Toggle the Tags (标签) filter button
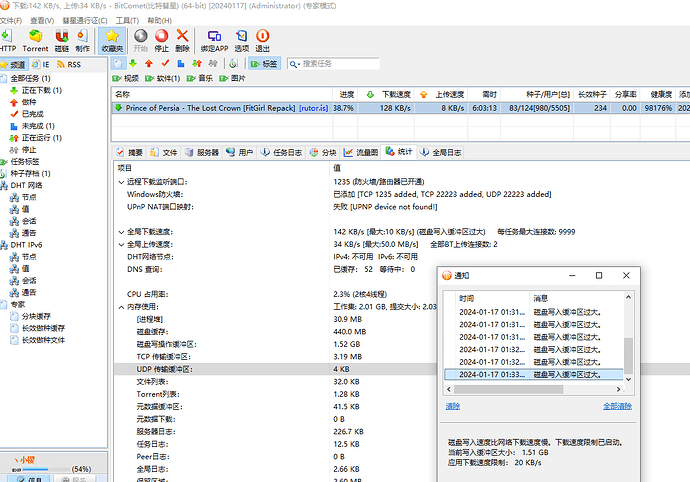 point(264,64)
